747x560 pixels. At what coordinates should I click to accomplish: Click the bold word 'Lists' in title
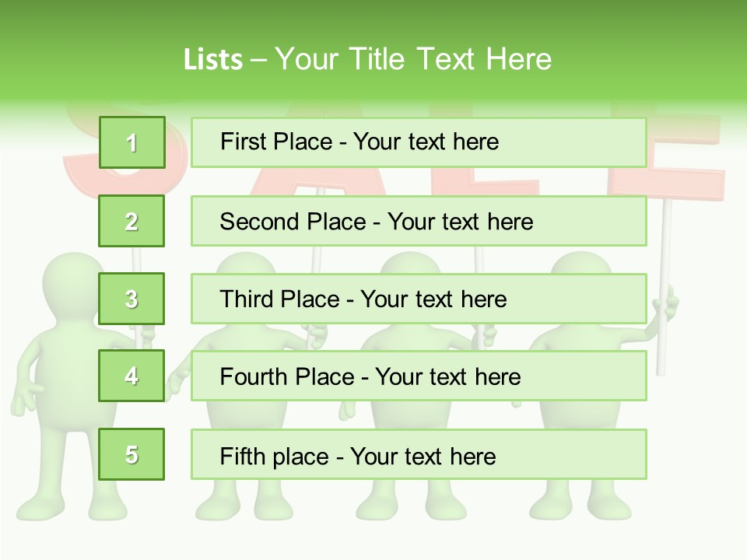[x=213, y=59]
